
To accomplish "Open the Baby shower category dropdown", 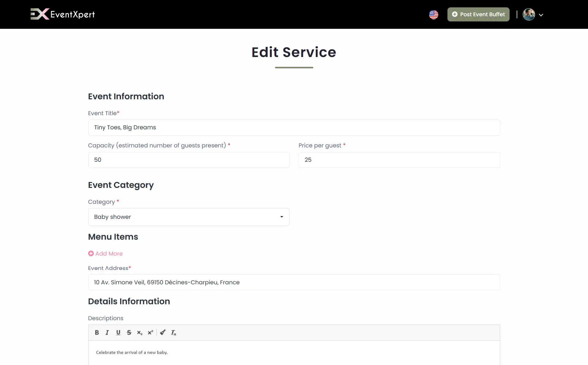I will click(188, 217).
